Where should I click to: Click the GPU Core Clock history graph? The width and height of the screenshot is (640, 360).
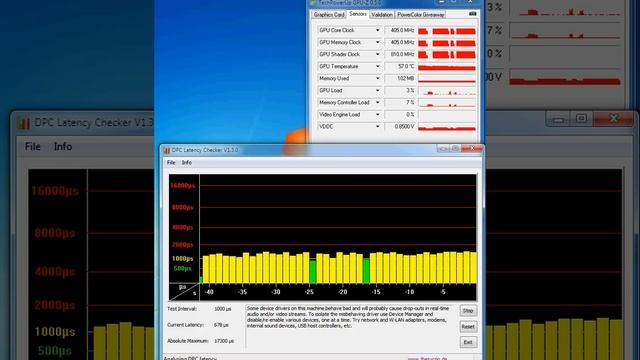[x=447, y=30]
